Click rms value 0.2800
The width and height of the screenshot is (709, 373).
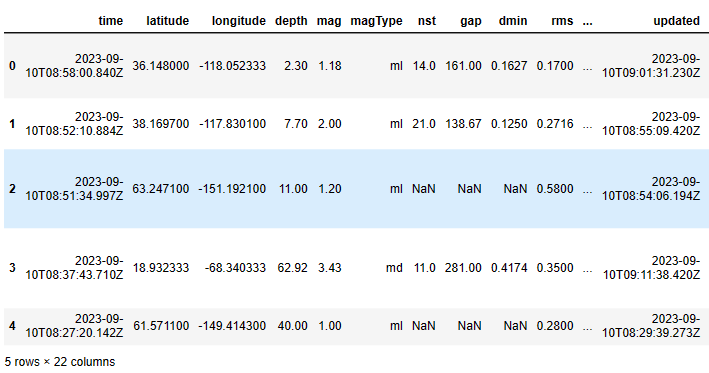click(x=555, y=326)
